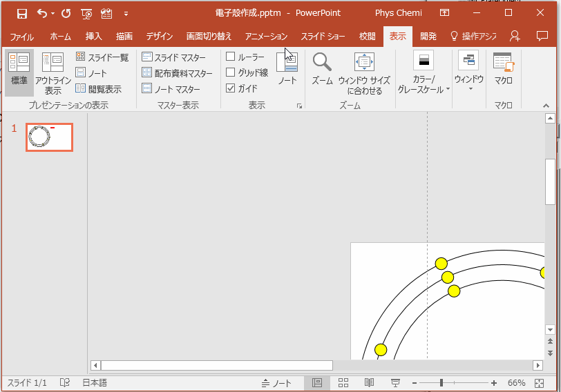The image size is (561, 392).
Task: Open spell check status icon
Action: [65, 383]
